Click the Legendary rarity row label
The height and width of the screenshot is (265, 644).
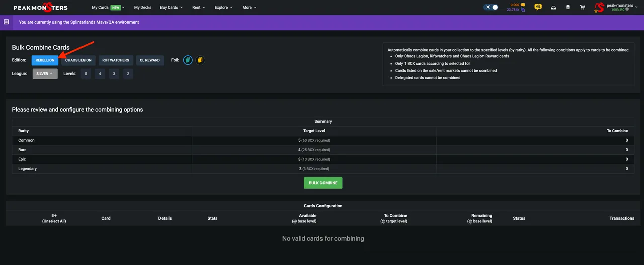tap(27, 169)
